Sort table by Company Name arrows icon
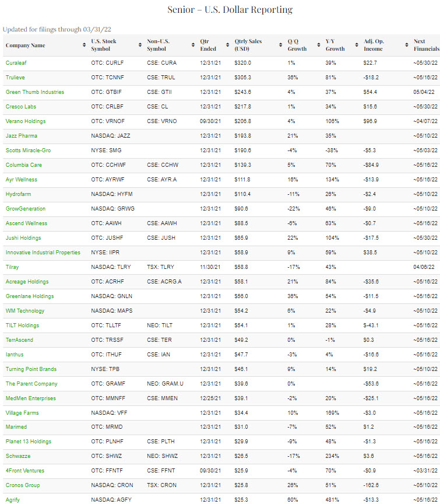Viewport: 440px width, 504px height. 83,45
